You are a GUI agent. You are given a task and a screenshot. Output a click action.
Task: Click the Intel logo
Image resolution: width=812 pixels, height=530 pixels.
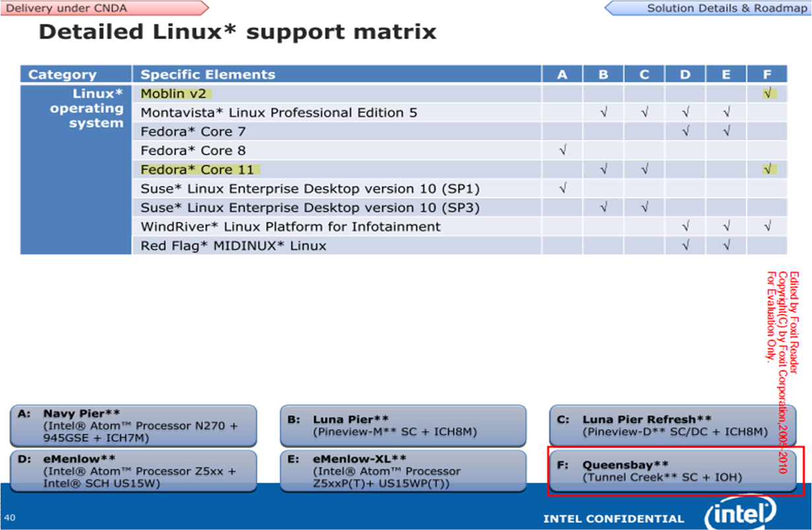(x=740, y=511)
